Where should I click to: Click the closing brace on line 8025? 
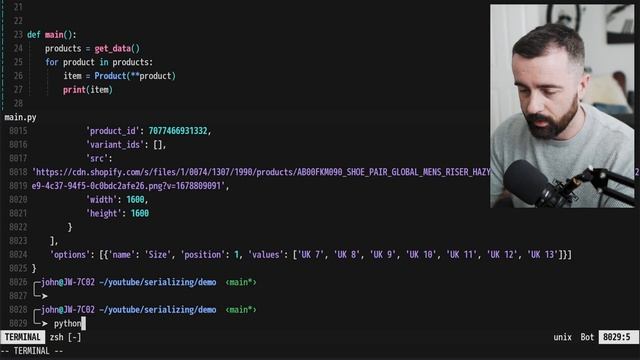[x=34, y=269]
